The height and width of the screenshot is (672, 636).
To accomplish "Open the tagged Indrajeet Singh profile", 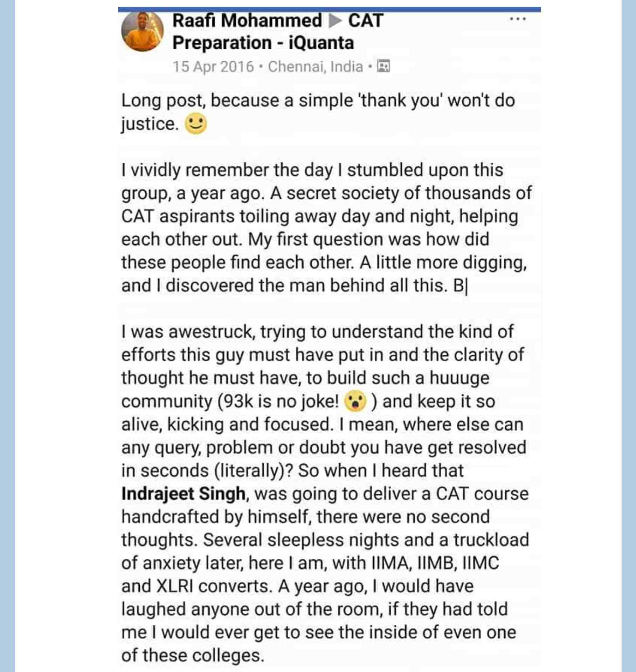I will tap(183, 494).
